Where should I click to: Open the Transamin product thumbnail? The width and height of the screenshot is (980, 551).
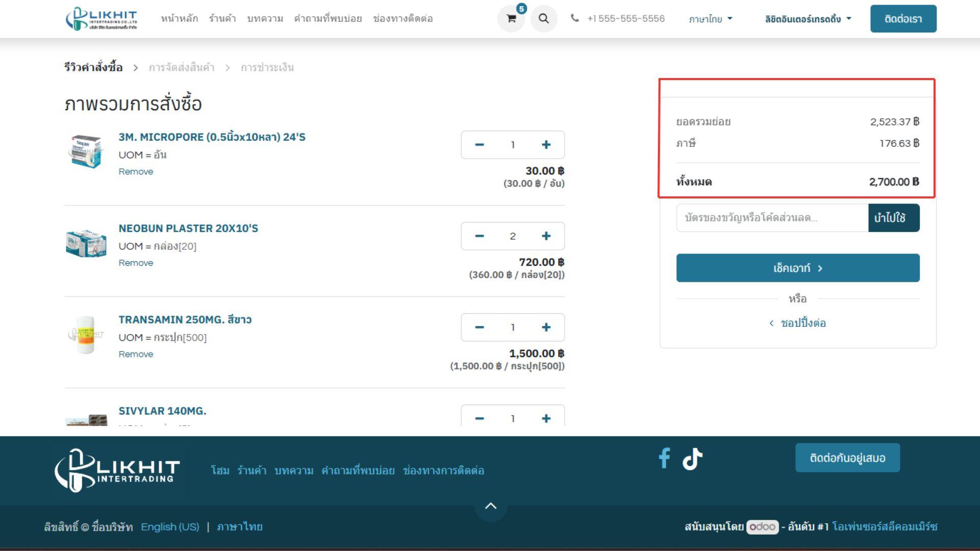(x=86, y=335)
